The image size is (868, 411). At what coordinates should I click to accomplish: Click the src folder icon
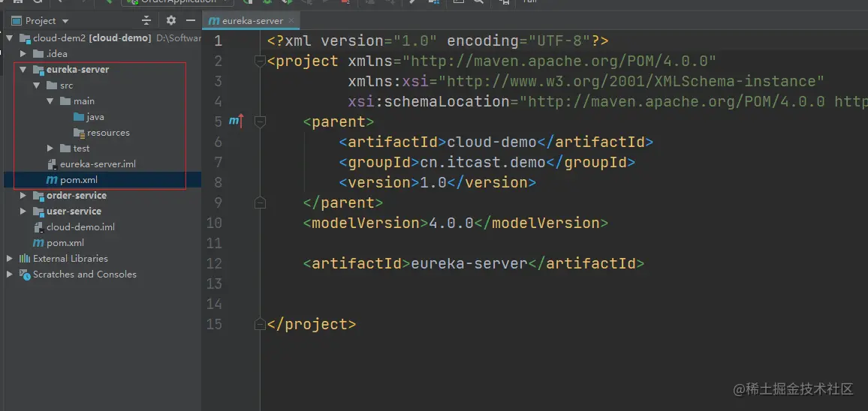click(x=52, y=85)
